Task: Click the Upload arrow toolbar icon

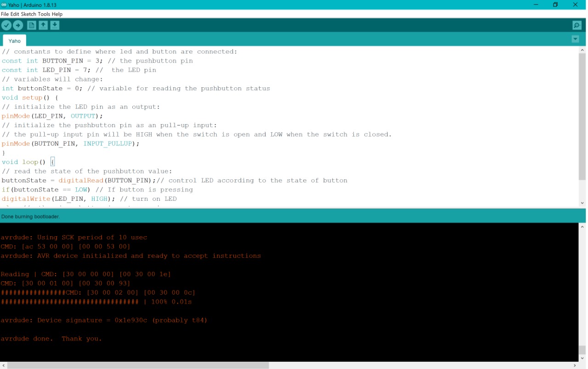Action: 18,25
